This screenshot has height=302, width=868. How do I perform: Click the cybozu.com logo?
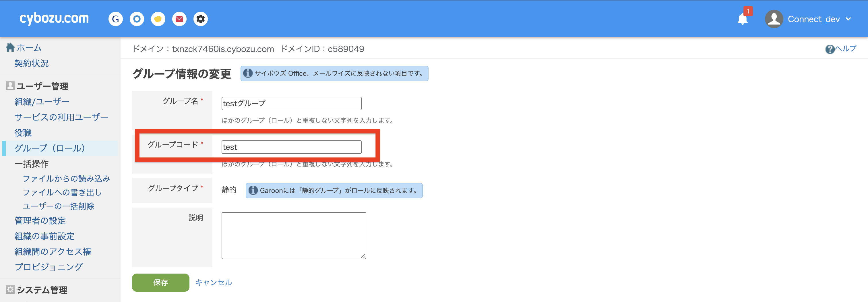(54, 18)
